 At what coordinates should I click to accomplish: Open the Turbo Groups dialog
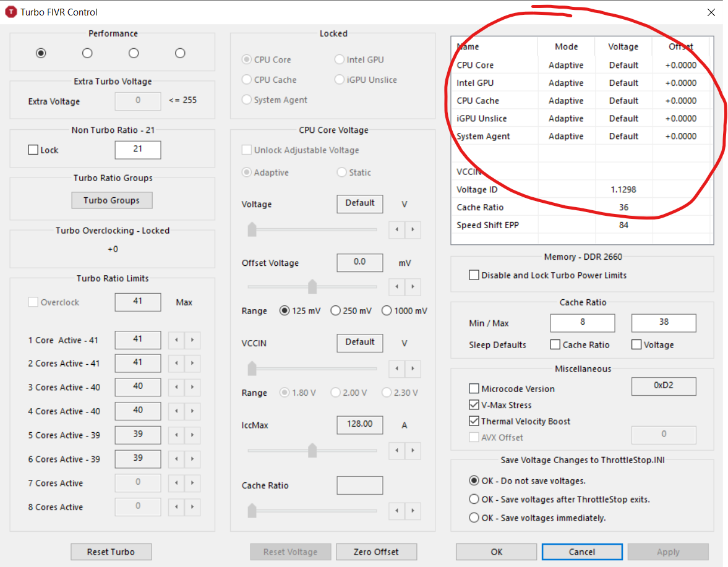coord(111,200)
